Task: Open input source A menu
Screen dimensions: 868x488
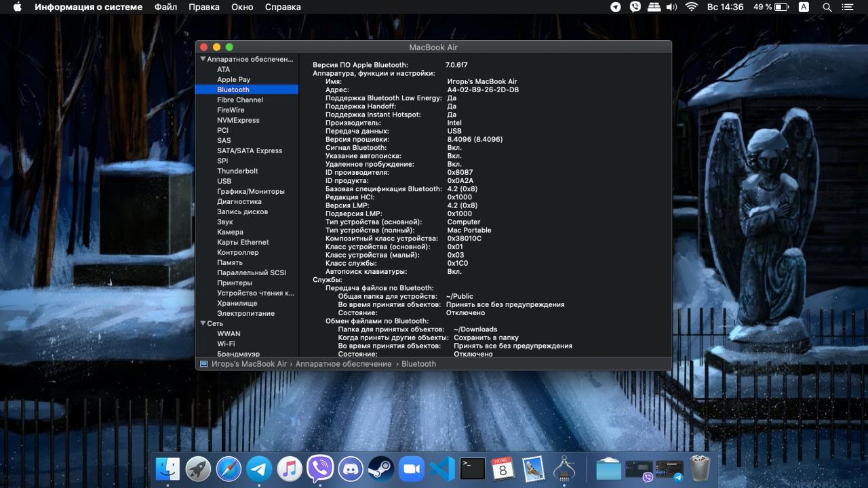Action: [804, 7]
